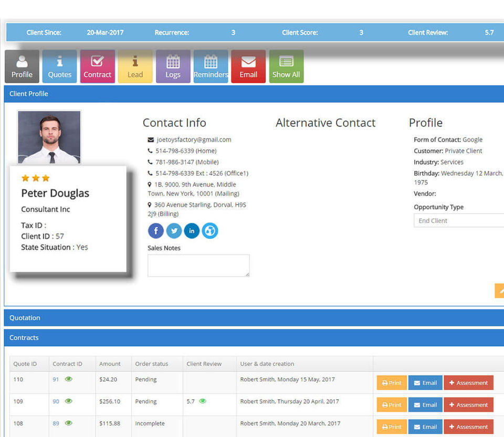Click the three-star client rating
Image resolution: width=504 pixels, height=437 pixels.
(35, 178)
